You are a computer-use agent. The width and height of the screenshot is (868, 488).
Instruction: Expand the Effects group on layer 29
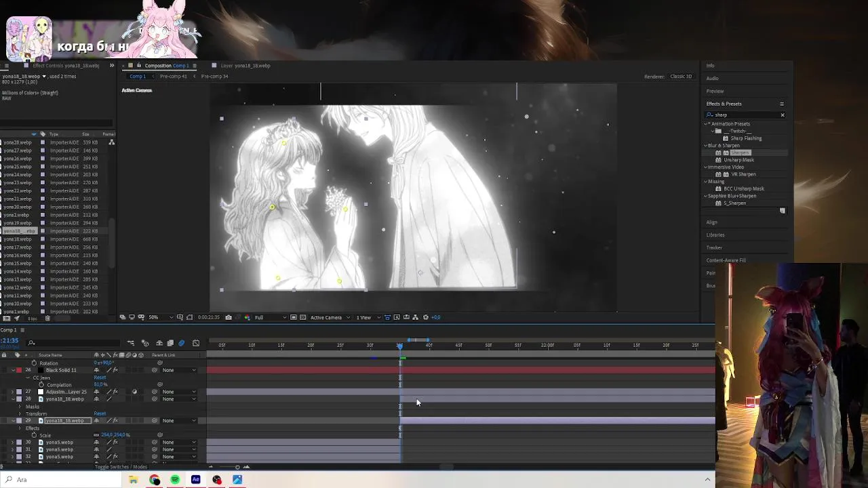point(20,428)
